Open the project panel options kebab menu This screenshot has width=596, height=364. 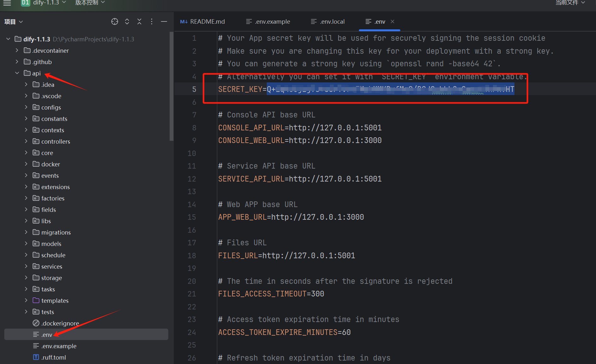point(151,21)
